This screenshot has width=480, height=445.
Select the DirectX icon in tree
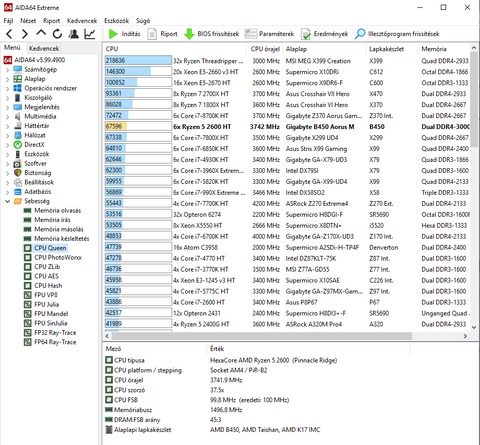[x=18, y=145]
